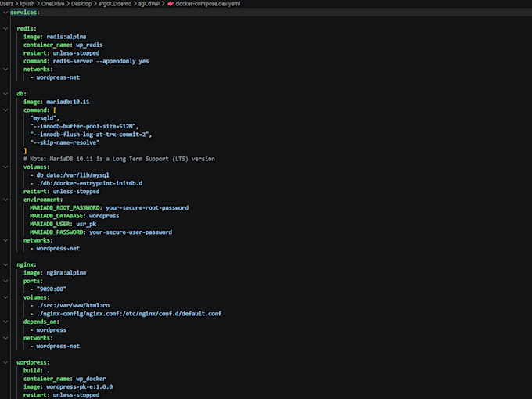Image resolution: width=532 pixels, height=399 pixels.
Task: Select docker-compose.dev.yaml in the breadcrumb
Action: (207, 4)
